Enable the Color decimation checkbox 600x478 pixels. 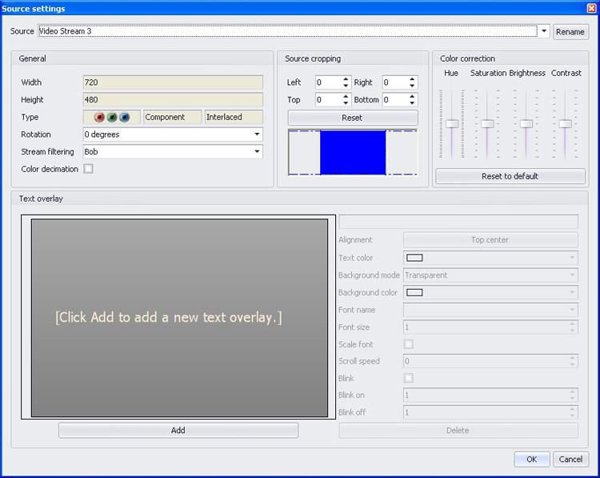pos(88,169)
